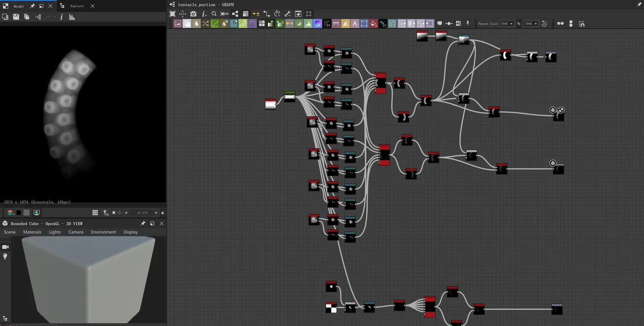This screenshot has height=326, width=644.
Task: Open the Materials menu in 3D view
Action: (32, 232)
